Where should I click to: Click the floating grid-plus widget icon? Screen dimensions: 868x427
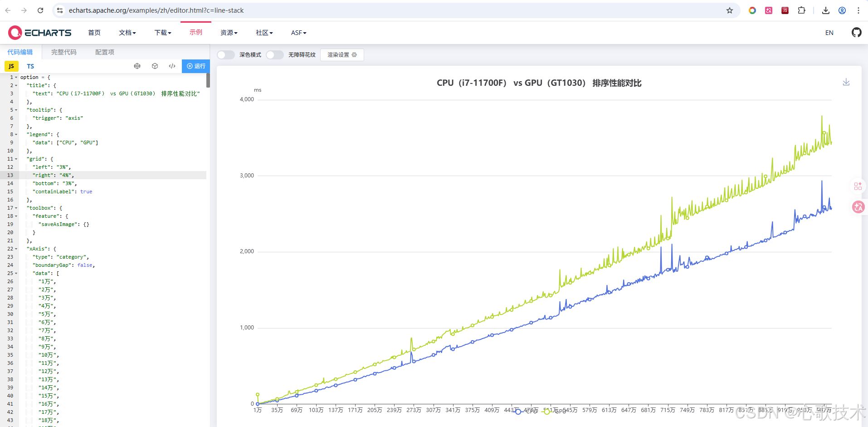[x=858, y=186]
